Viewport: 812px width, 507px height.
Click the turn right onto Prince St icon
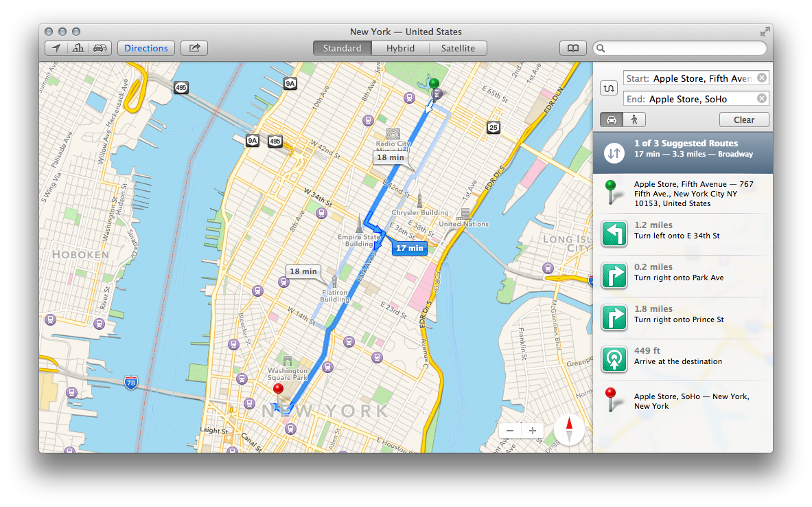614,318
